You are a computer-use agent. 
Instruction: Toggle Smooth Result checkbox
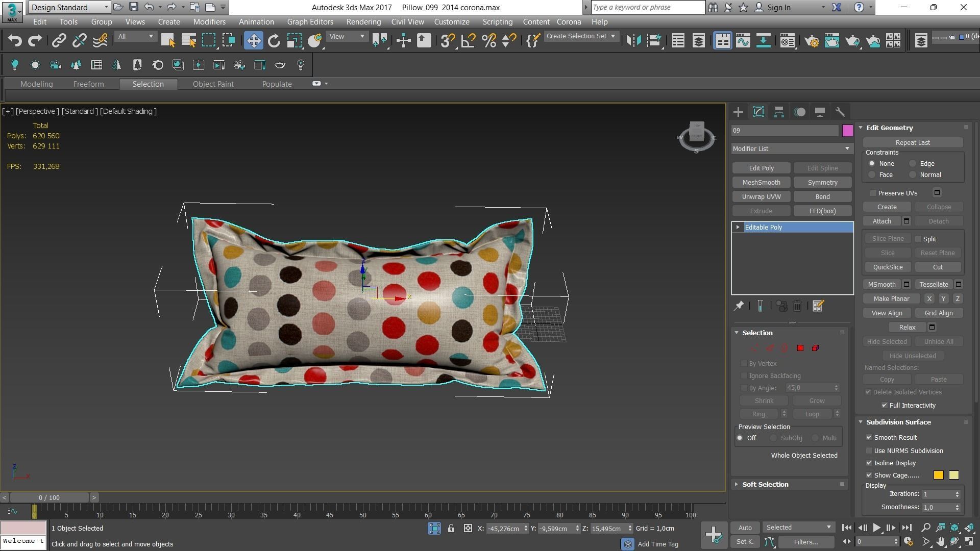pos(869,438)
